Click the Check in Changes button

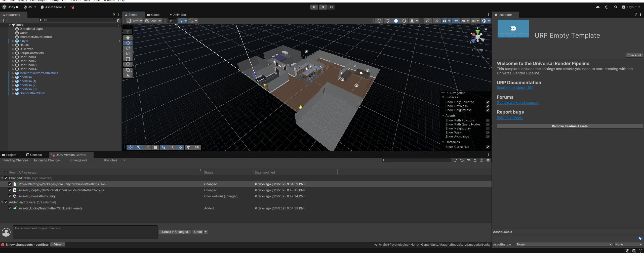(175, 232)
